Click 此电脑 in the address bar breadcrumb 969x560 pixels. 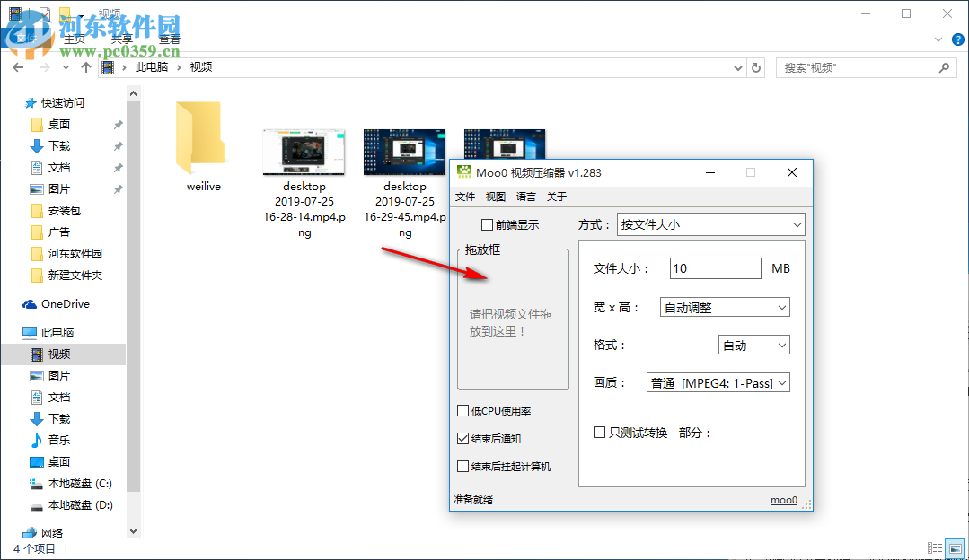coord(151,66)
